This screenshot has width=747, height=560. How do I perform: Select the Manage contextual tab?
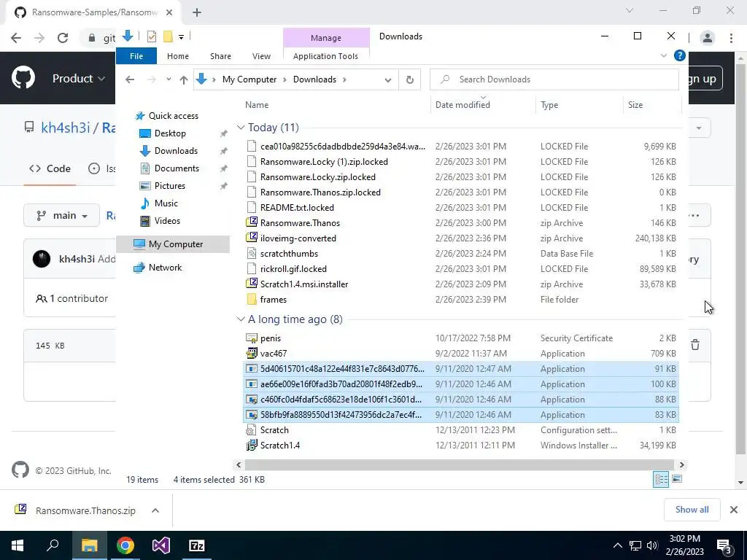click(326, 38)
